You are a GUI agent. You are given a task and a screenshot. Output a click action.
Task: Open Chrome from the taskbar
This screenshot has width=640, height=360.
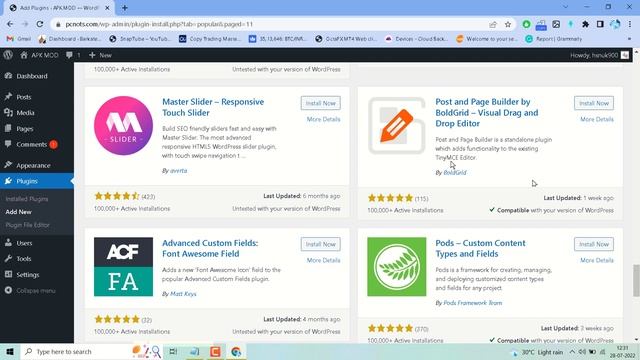pyautogui.click(x=236, y=351)
